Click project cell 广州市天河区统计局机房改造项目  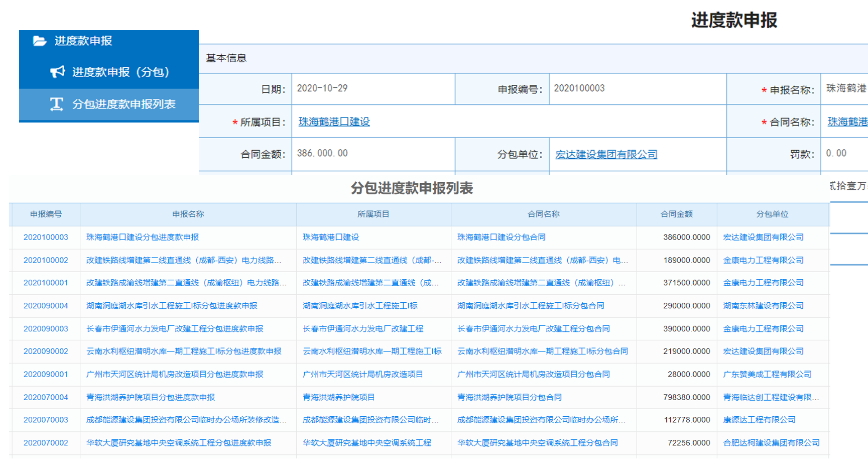click(x=363, y=375)
